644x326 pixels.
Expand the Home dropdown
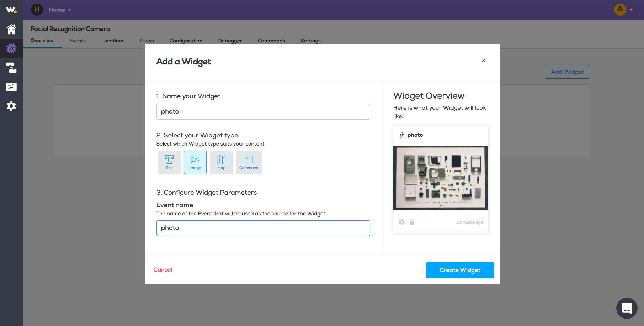pos(60,10)
